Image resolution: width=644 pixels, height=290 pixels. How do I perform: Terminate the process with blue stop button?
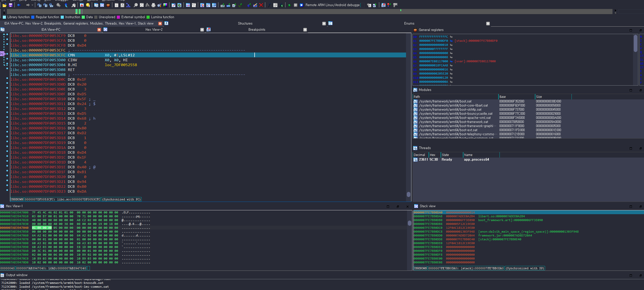point(302,5)
